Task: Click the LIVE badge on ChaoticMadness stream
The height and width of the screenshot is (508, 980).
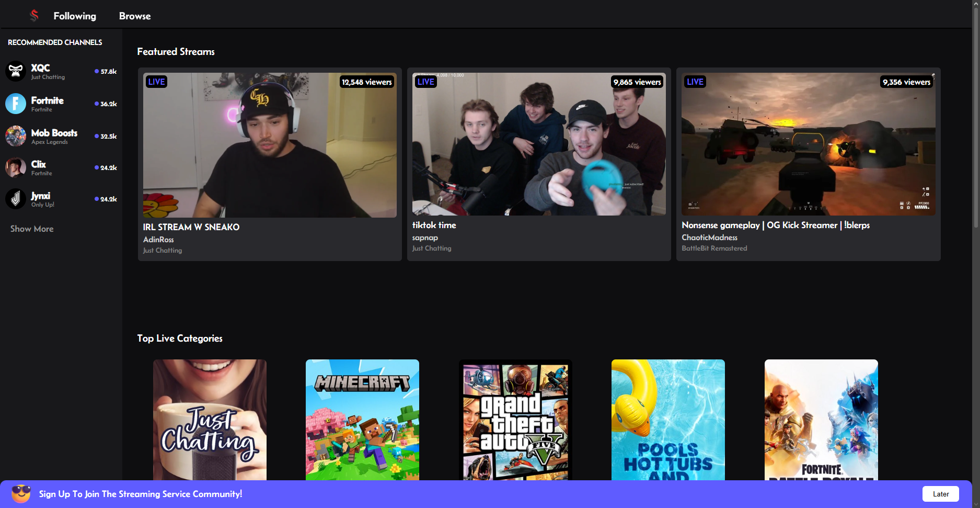Action: tap(695, 82)
